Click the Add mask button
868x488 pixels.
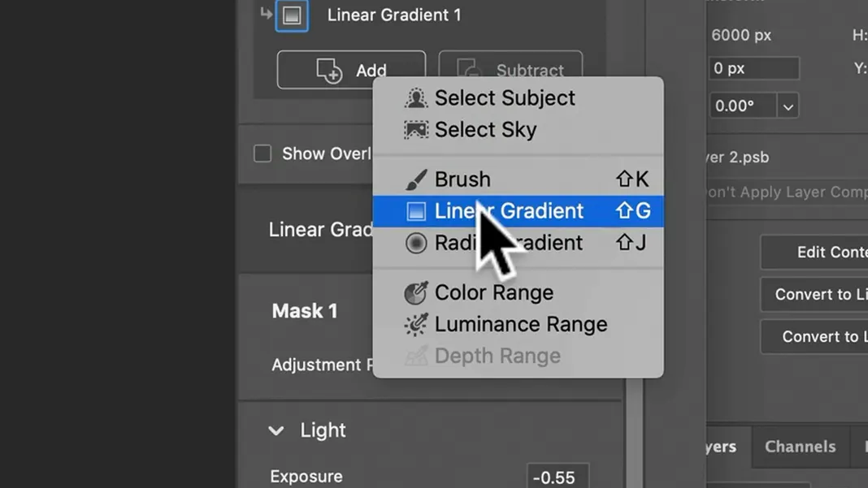(x=352, y=71)
